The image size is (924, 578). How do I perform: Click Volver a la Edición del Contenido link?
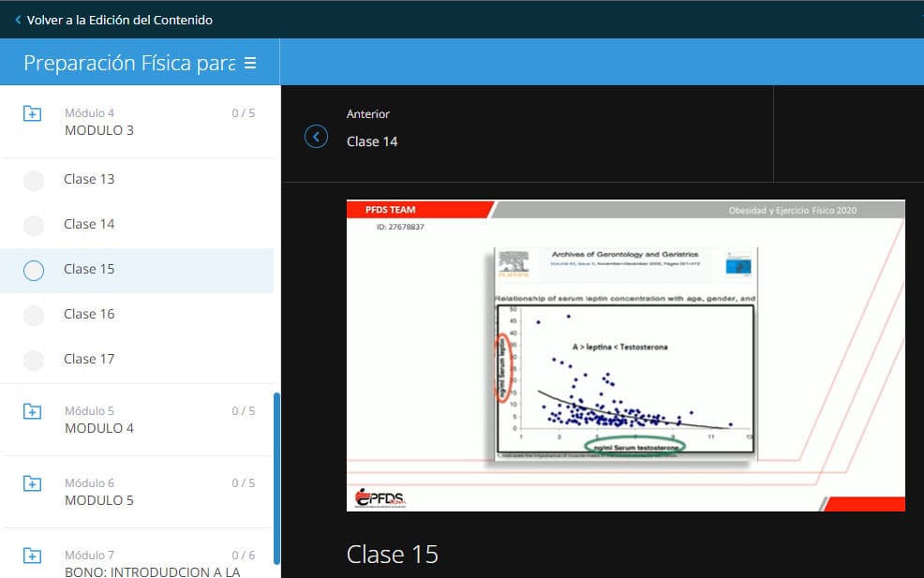click(119, 20)
